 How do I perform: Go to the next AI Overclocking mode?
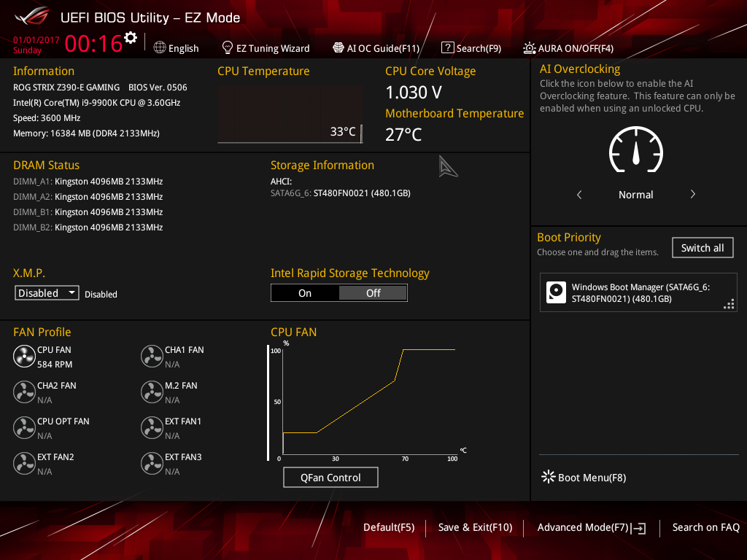click(x=693, y=194)
